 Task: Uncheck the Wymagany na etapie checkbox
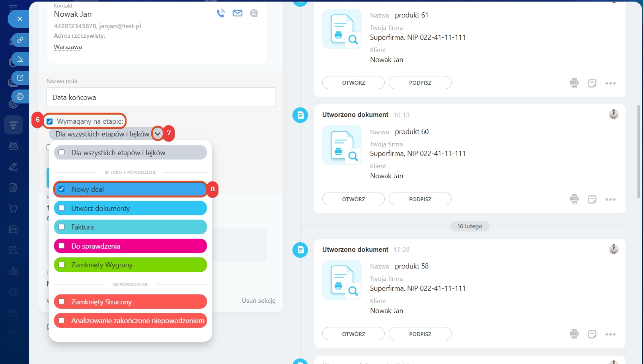click(x=50, y=121)
